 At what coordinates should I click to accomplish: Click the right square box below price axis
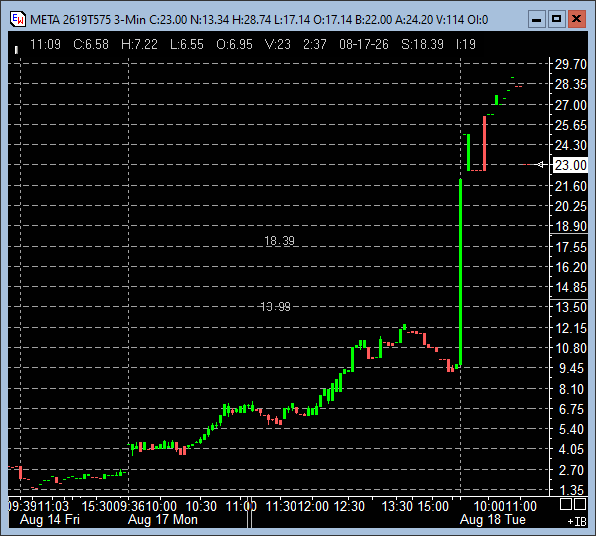tap(580, 504)
